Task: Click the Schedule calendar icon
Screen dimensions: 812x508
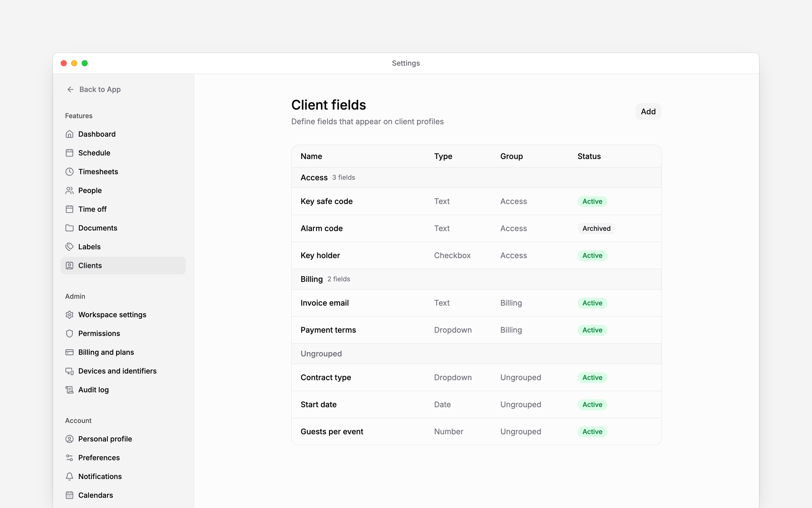Action: (x=70, y=153)
